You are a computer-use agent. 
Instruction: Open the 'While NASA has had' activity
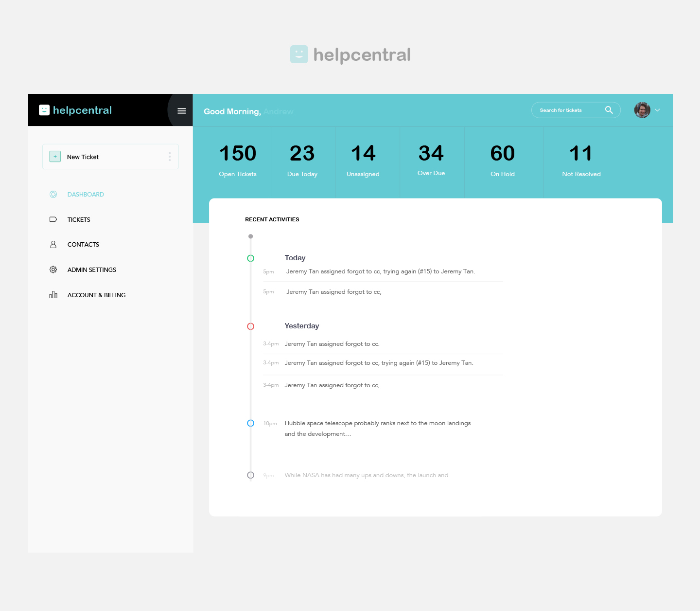pyautogui.click(x=367, y=475)
